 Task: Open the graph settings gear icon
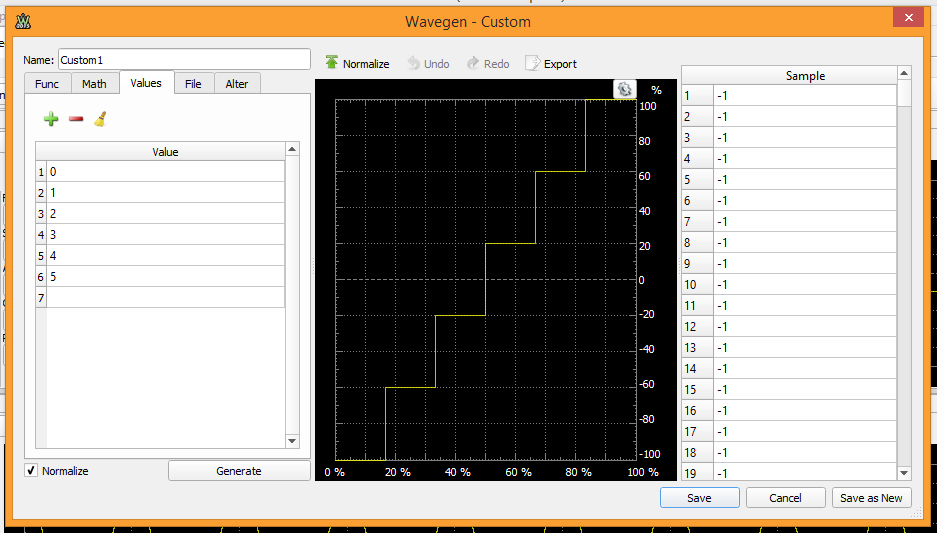[x=624, y=89]
